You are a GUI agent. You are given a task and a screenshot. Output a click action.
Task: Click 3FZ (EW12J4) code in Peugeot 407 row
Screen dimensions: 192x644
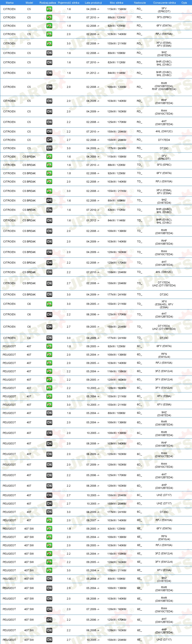pos(164,371)
